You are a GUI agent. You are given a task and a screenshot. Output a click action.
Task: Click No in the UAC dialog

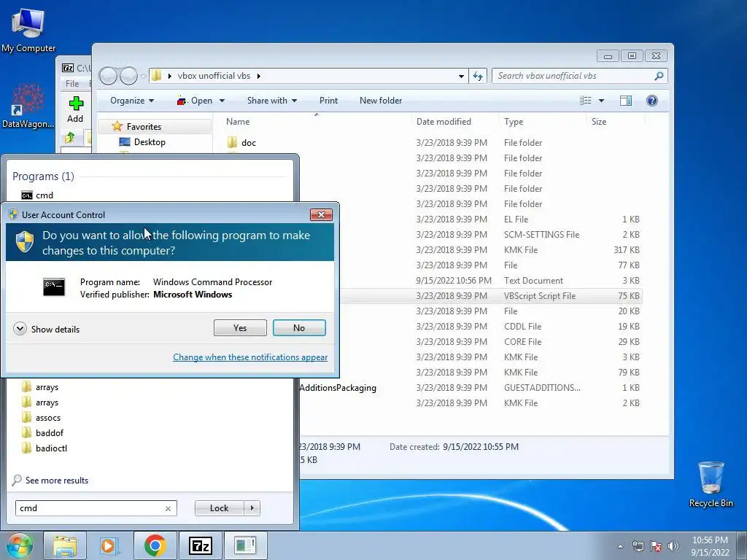[x=299, y=328]
